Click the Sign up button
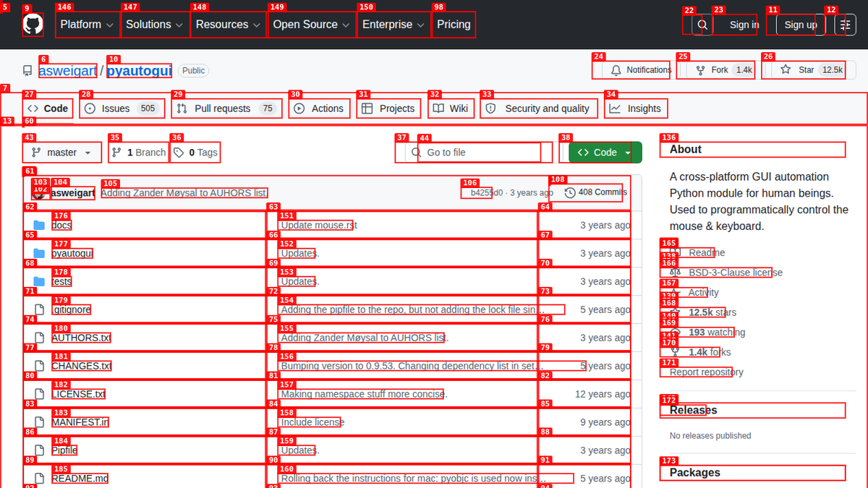 801,25
